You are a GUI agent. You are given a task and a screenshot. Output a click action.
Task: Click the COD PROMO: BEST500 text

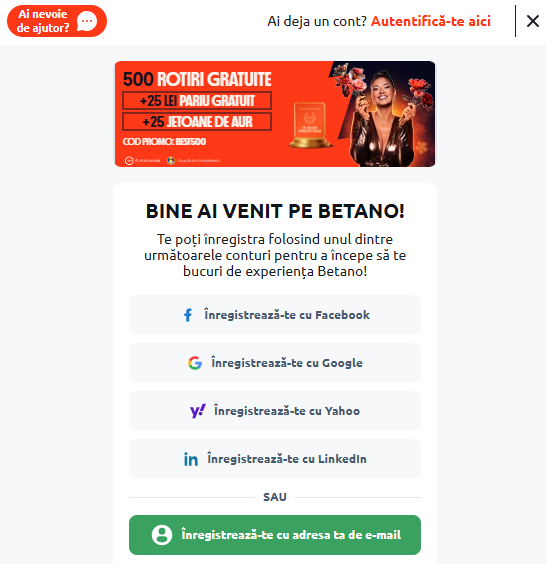point(164,142)
